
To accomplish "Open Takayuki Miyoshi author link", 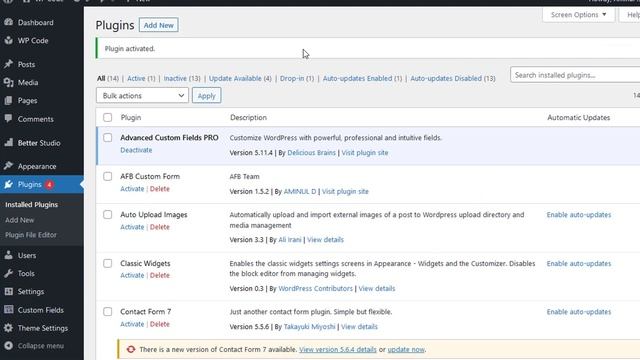I will point(309,327).
